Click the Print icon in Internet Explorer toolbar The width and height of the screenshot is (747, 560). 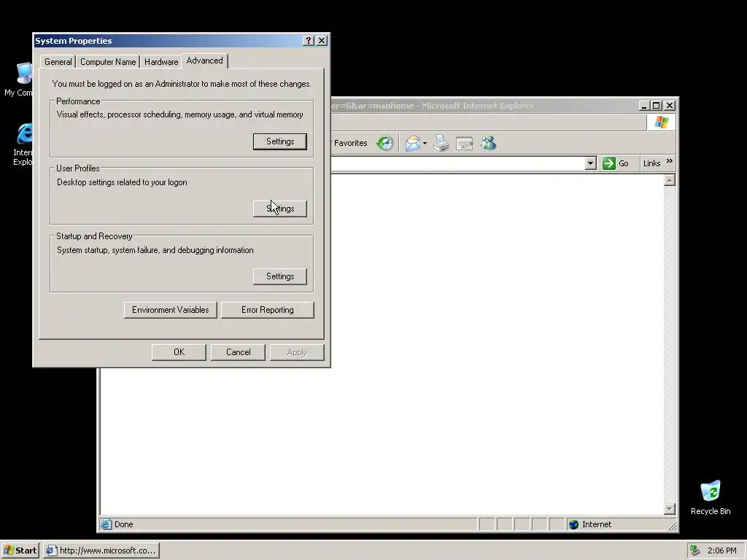pyautogui.click(x=441, y=143)
